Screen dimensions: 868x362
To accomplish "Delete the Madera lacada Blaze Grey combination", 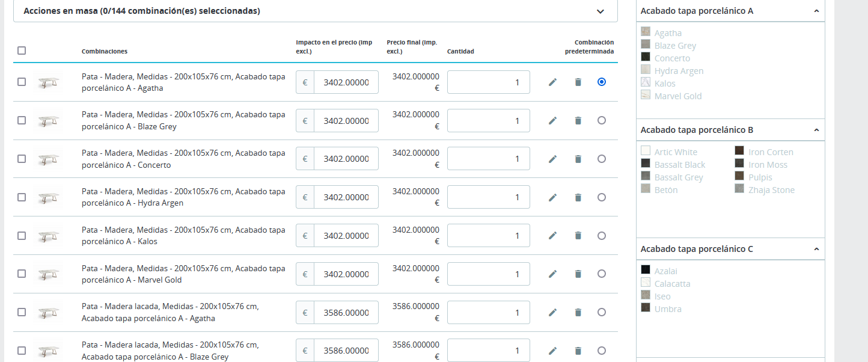I will 578,351.
